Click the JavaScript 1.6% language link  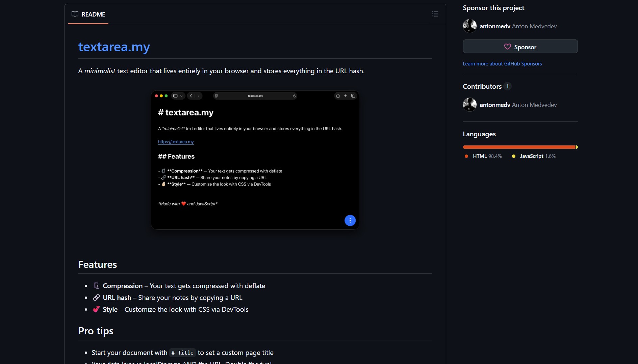537,156
